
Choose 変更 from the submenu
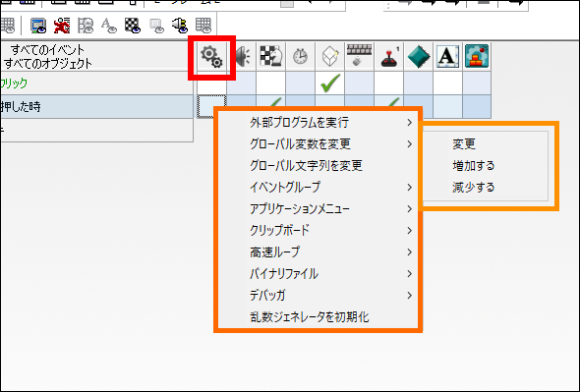coord(486,144)
